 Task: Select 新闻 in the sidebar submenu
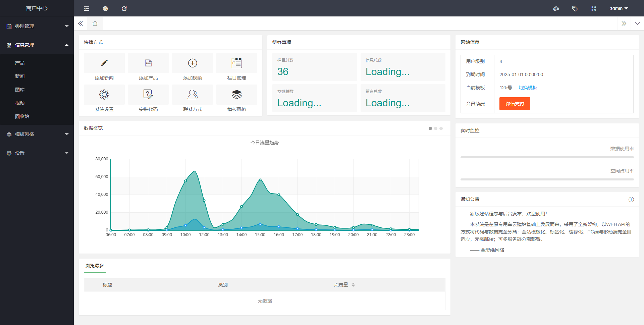point(20,76)
